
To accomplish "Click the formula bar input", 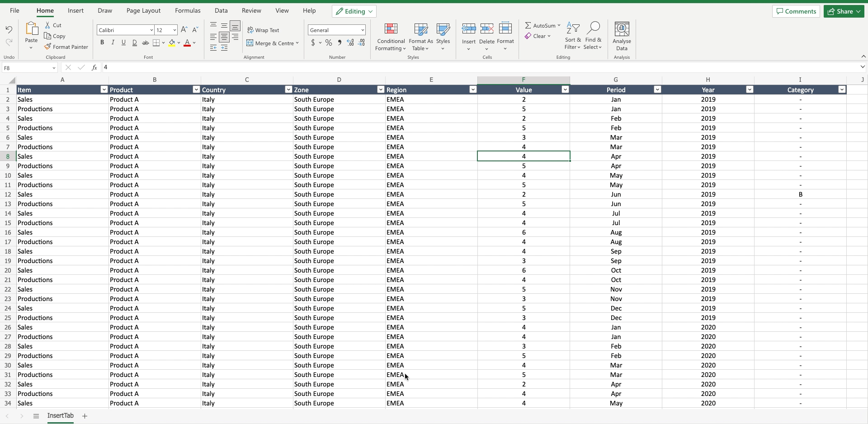I will (x=479, y=68).
